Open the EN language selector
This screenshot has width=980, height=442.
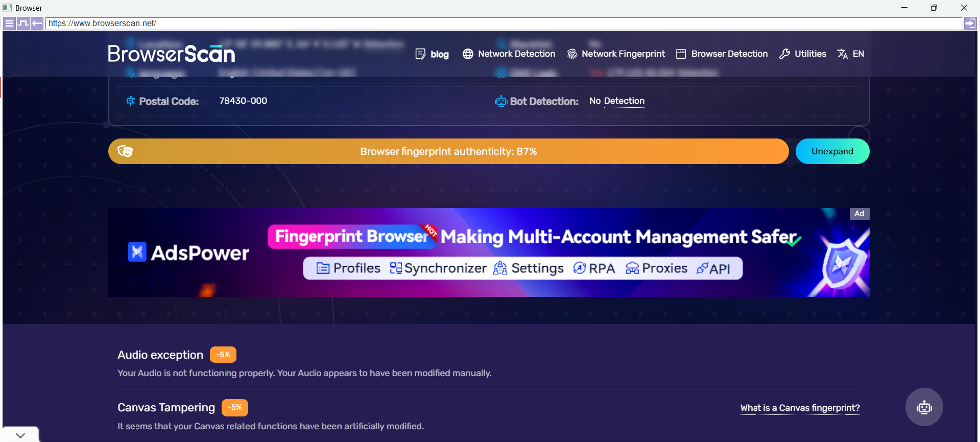[x=851, y=54]
